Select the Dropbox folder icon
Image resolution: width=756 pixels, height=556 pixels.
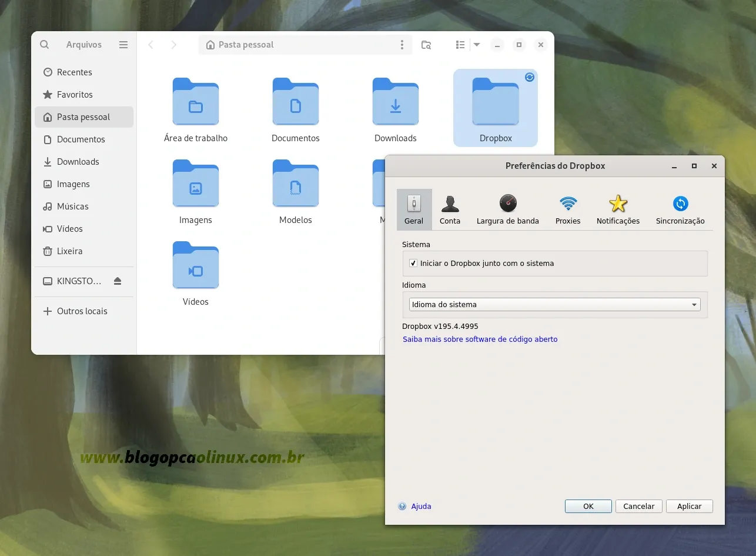[496, 102]
